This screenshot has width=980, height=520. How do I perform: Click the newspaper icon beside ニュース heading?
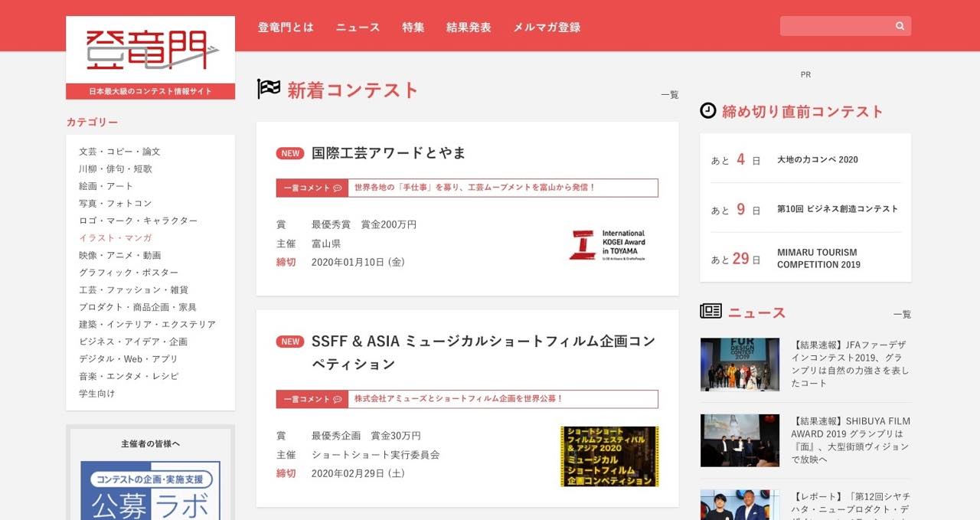(x=711, y=311)
